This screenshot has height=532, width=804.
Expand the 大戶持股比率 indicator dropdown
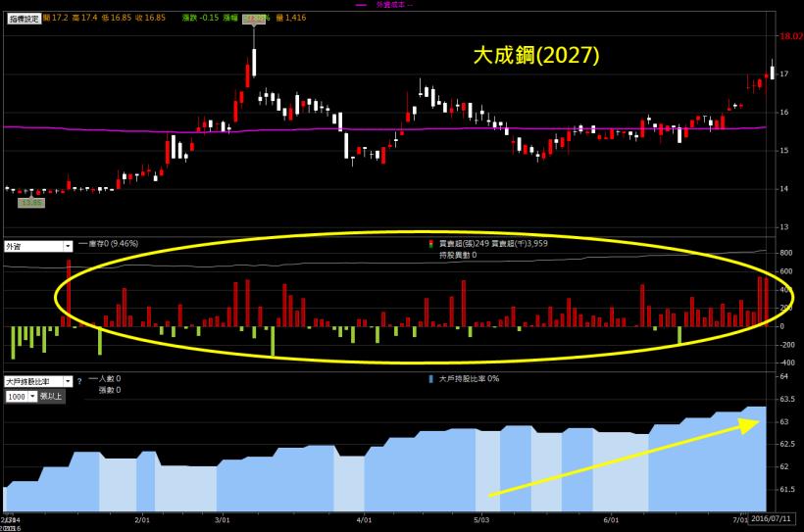(68, 381)
